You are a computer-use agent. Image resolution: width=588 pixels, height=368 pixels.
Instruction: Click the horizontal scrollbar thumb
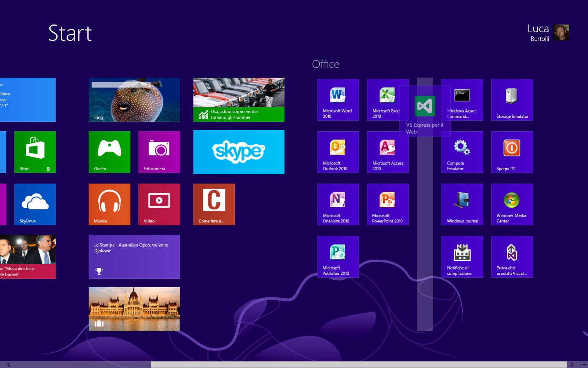tap(359, 364)
